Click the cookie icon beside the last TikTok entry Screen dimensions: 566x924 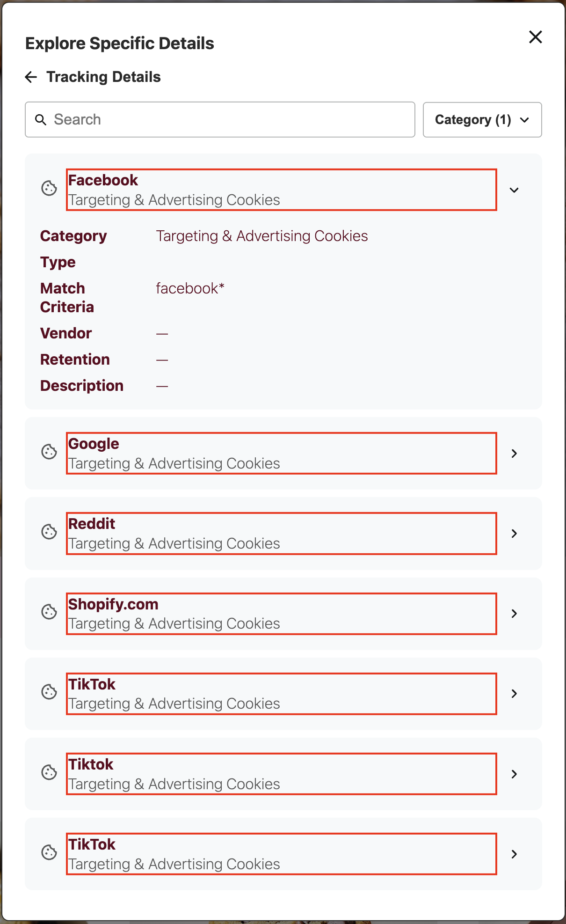point(49,853)
